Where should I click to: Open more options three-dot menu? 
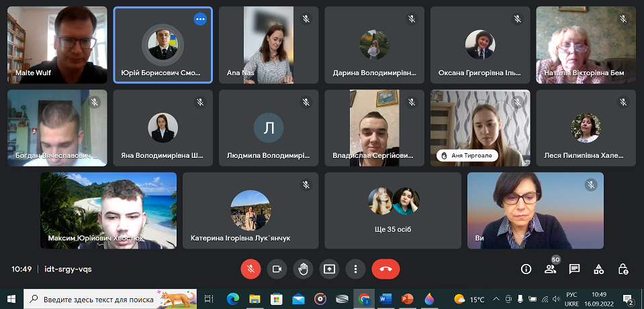355,269
